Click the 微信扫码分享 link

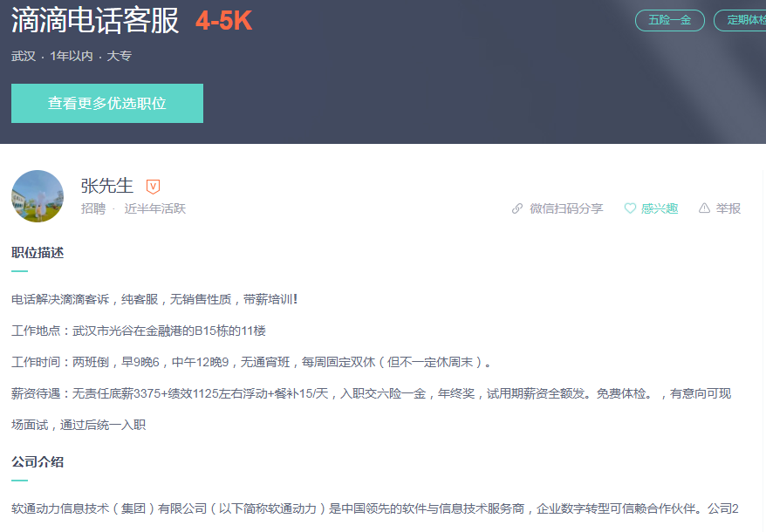point(566,208)
